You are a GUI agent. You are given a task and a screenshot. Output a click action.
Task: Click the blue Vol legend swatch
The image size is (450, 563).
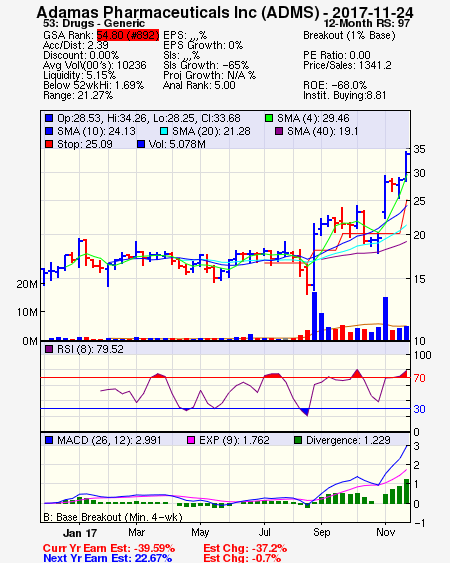[141, 144]
